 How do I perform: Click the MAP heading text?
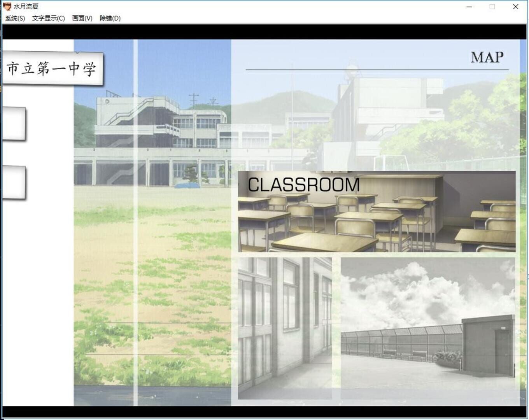coord(487,58)
